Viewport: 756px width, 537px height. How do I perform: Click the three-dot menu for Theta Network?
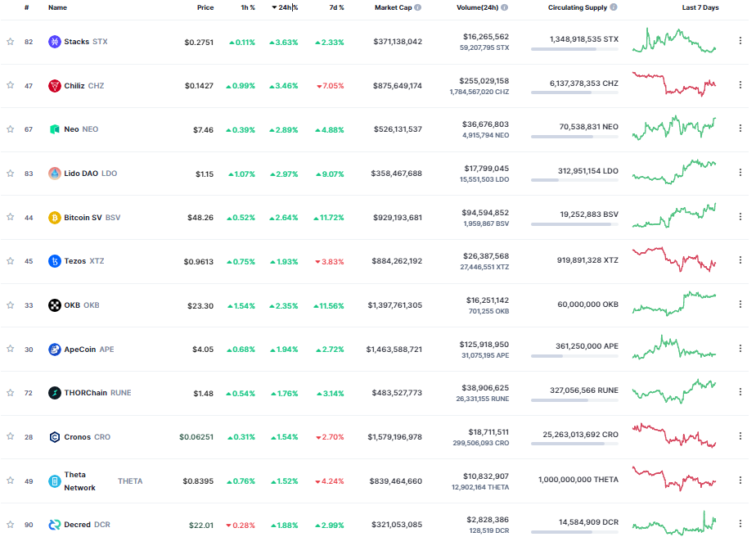(740, 480)
